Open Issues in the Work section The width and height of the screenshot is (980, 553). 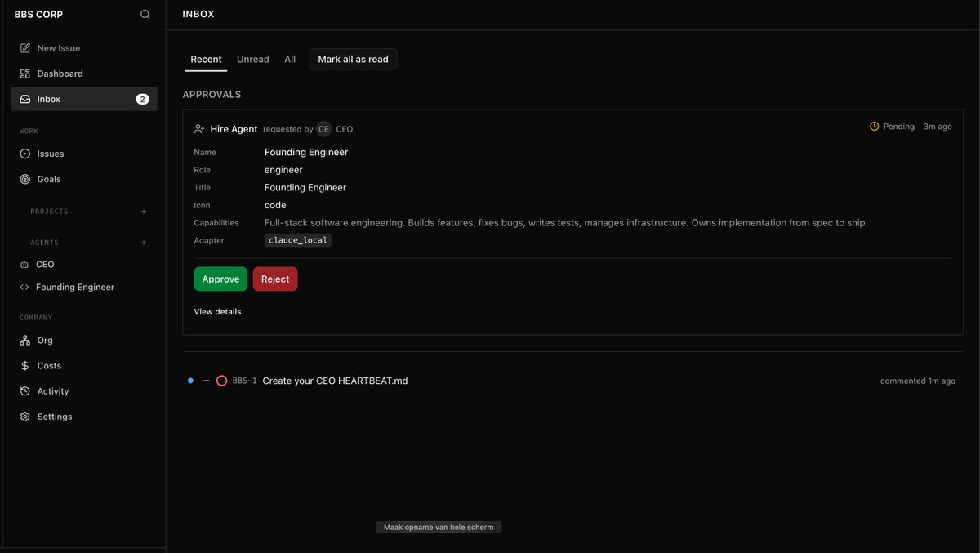click(x=84, y=154)
